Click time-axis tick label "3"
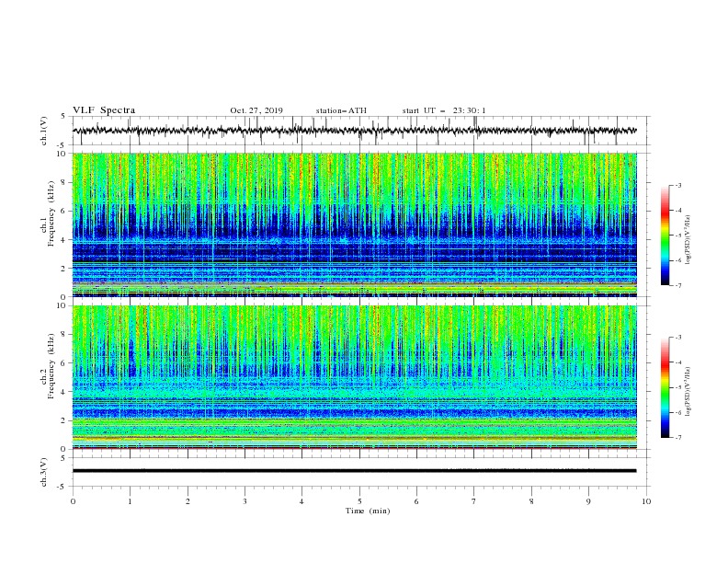728x563 pixels. (245, 501)
